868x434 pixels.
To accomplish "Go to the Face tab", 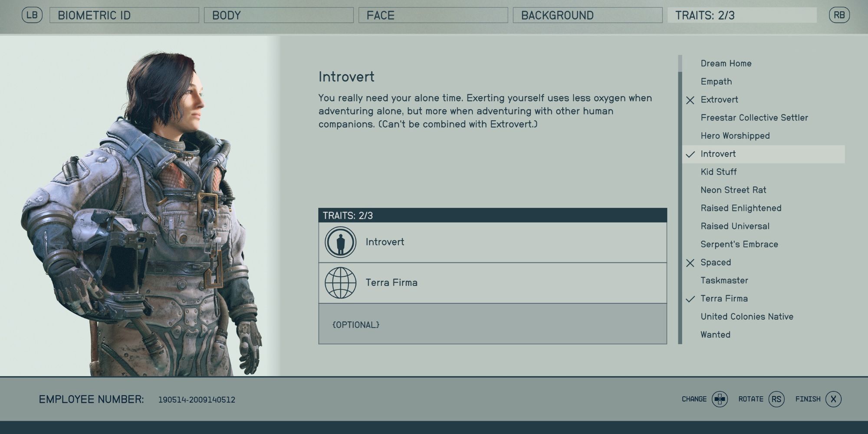I will pos(433,15).
